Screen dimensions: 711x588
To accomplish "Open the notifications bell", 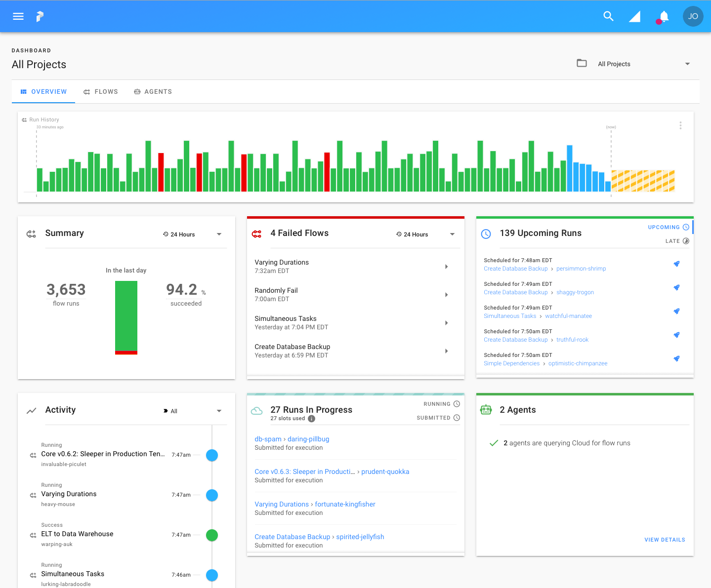I will tap(664, 16).
